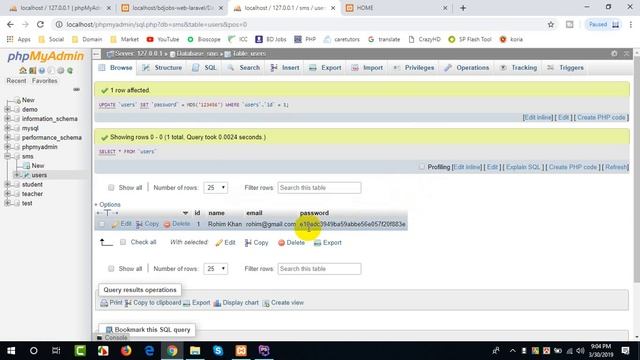This screenshot has height=360, width=640.
Task: Open upper Number of rows dropdown
Action: tap(216, 187)
